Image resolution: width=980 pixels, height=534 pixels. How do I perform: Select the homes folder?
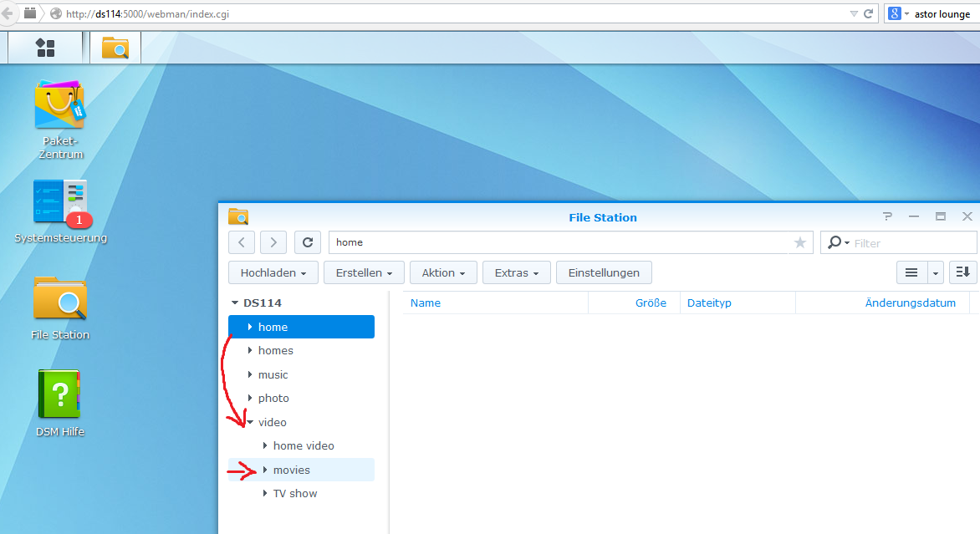301,350
